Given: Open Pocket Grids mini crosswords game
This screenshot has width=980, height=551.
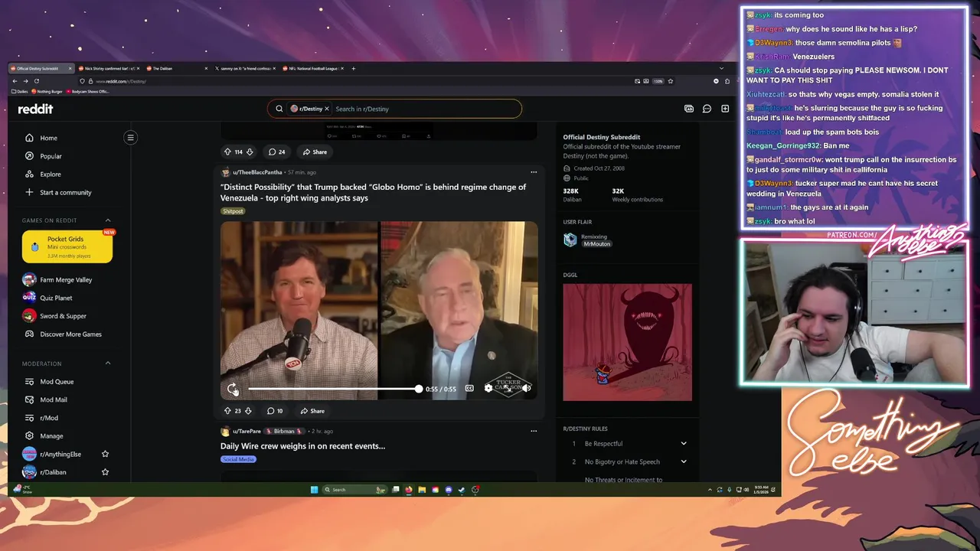Looking at the screenshot, I should click(67, 247).
